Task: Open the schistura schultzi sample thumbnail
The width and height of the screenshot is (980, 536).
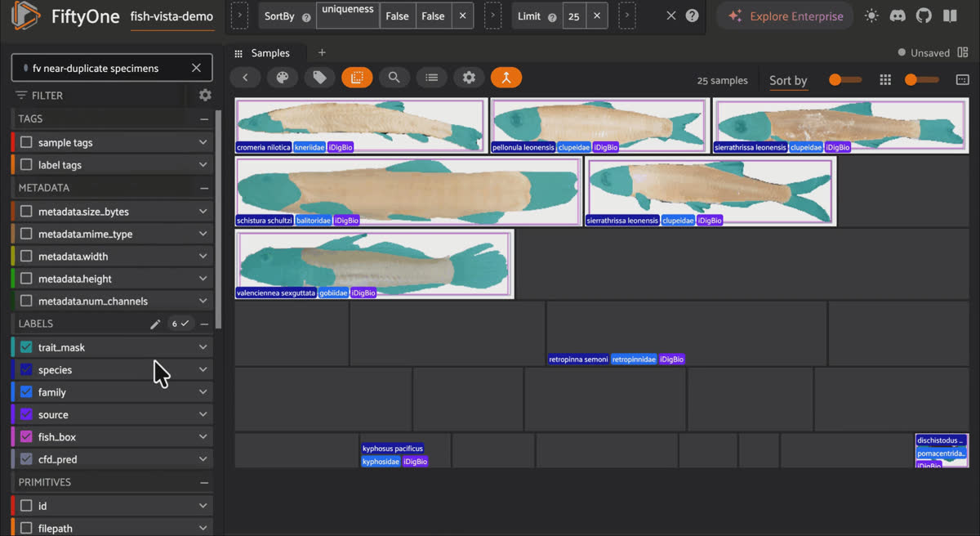Action: pos(408,192)
